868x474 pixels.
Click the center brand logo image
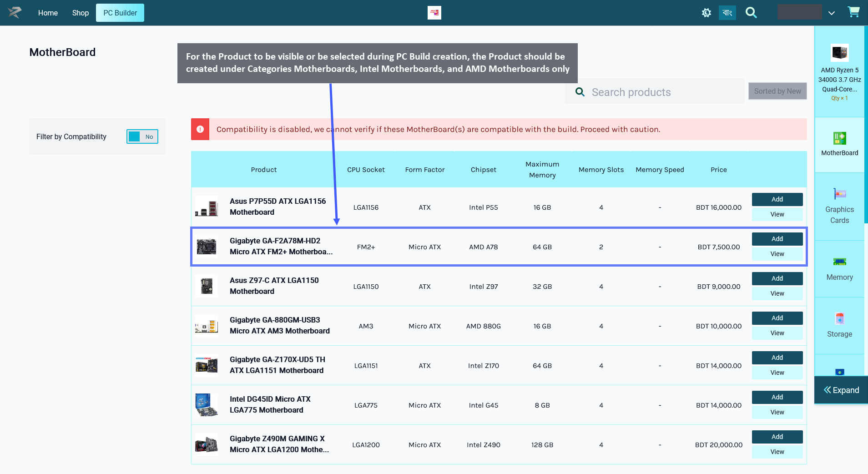click(x=434, y=13)
